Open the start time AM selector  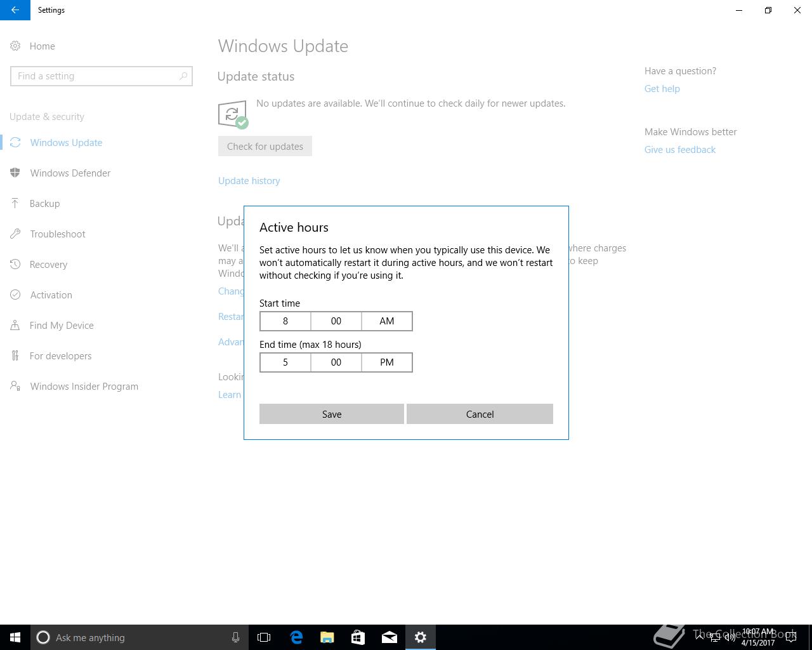(x=387, y=321)
